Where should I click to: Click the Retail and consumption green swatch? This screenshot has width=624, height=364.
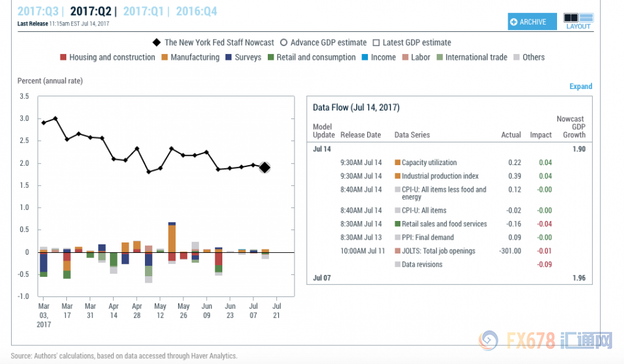270,57
